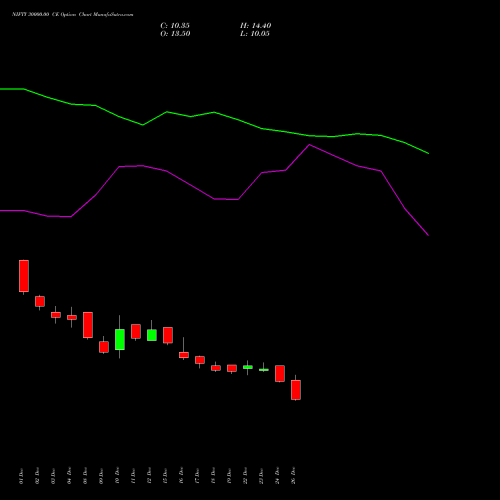
Task: Select the red candle above 15 Dec
Action: [168, 335]
